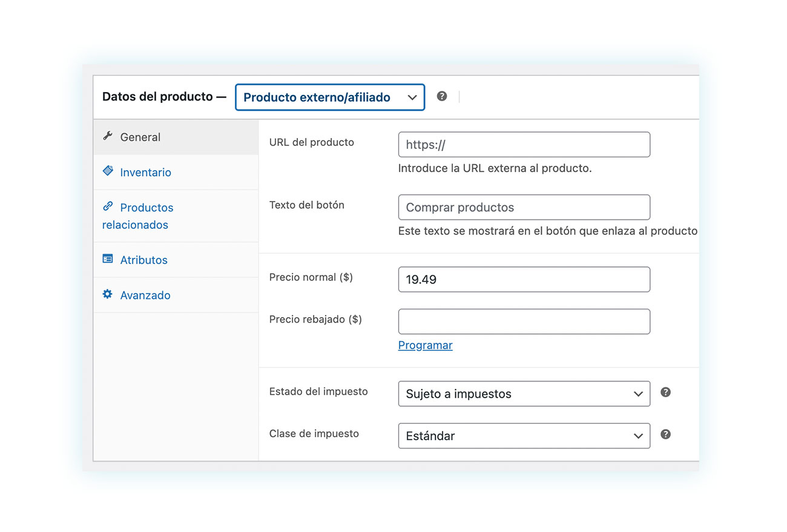Click the wrench icon next to General
Viewport: 787px width, 532px height.
pyautogui.click(x=108, y=136)
